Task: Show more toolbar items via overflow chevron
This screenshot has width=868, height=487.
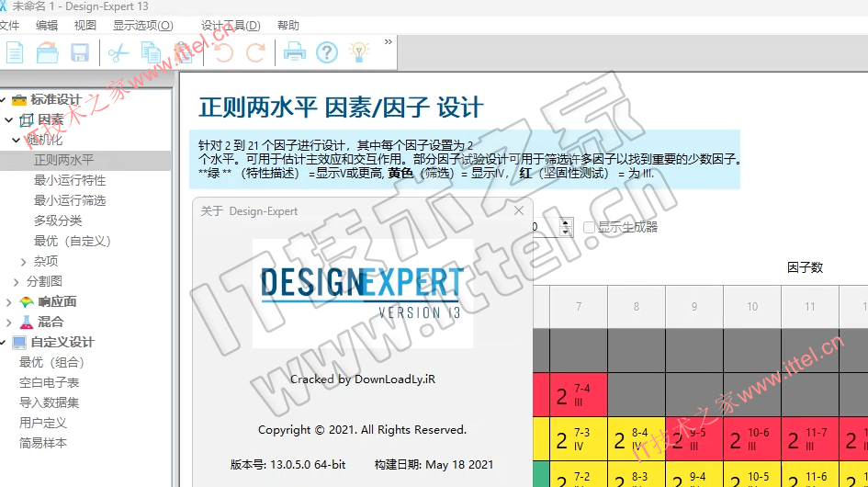Action: tap(388, 42)
